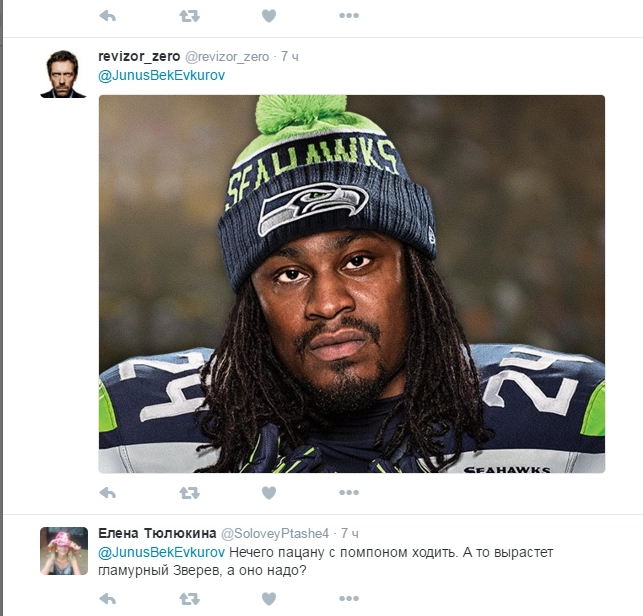Like the revizor_zero image tweet
Screen dimensions: 643x616
pos(269,493)
